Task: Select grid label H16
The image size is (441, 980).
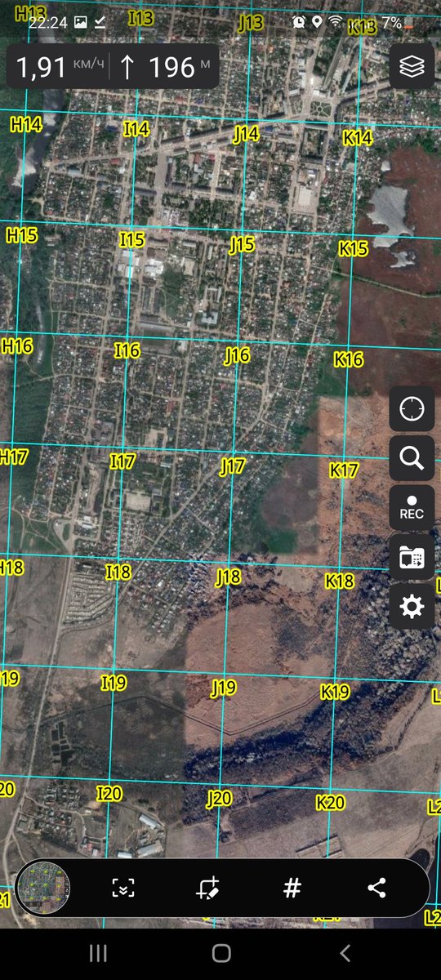Action: [x=16, y=345]
